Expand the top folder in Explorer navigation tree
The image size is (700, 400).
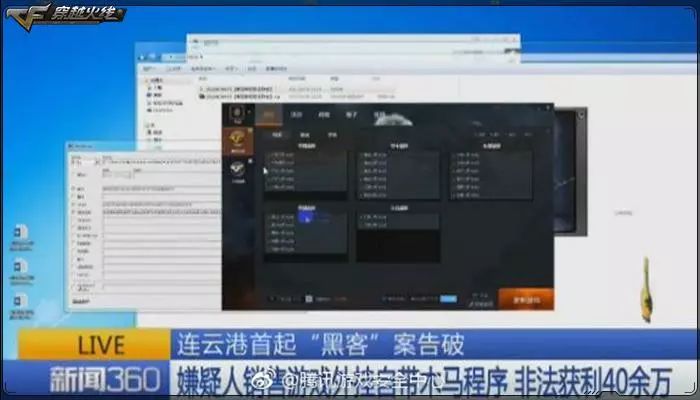pyautogui.click(x=143, y=78)
